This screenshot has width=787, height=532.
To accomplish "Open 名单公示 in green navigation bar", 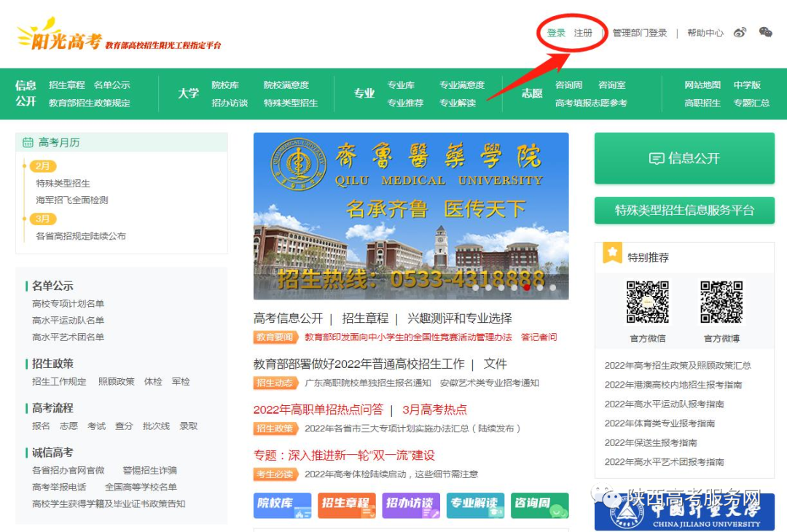I will tap(112, 85).
